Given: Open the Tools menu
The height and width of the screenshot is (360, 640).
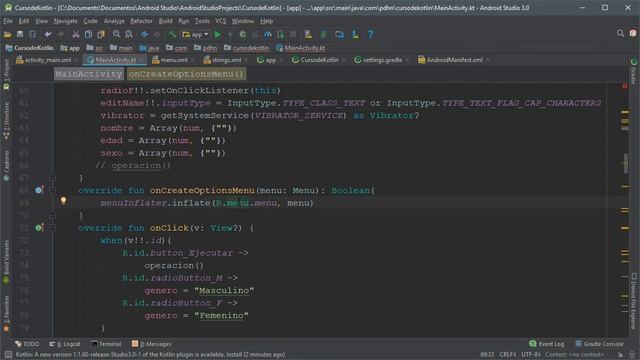Looking at the screenshot, I should pos(202,21).
